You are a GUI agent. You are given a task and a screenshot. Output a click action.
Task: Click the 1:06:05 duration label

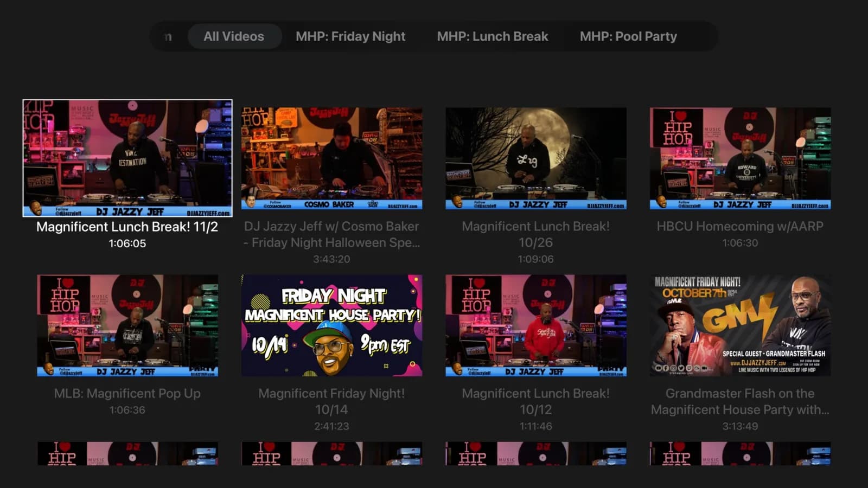point(127,243)
